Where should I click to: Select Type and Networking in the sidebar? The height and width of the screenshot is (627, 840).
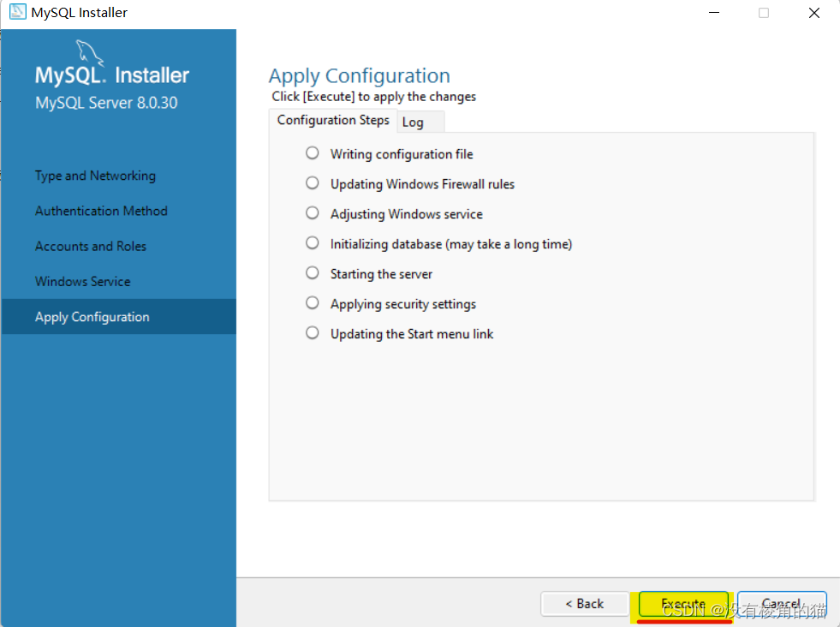(x=95, y=176)
